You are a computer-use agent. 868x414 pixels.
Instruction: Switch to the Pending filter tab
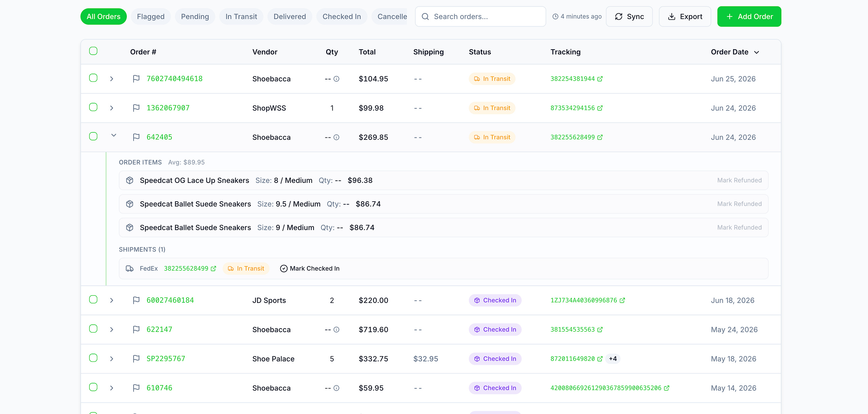click(x=195, y=16)
